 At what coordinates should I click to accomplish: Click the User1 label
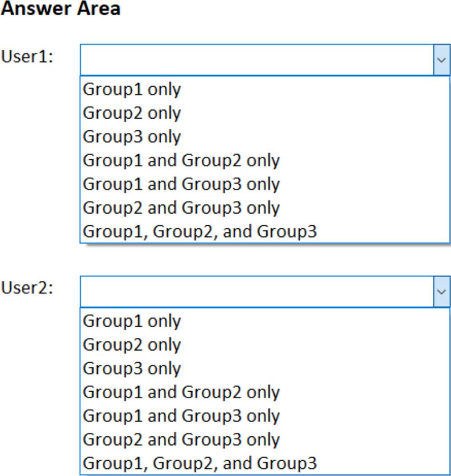(x=27, y=57)
